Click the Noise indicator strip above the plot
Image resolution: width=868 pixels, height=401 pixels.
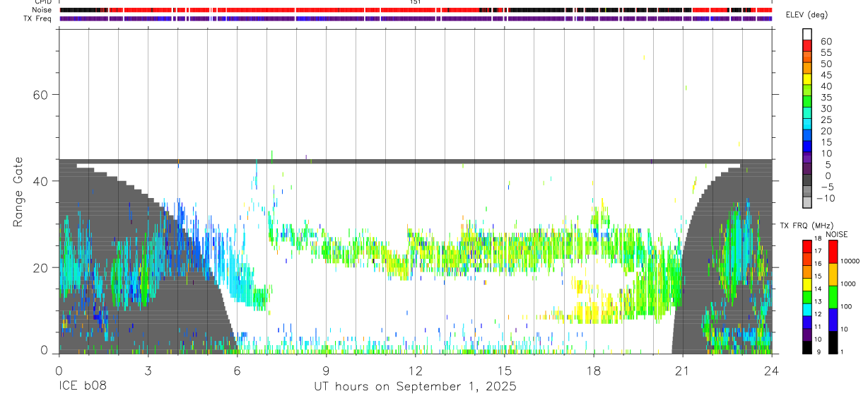pos(416,10)
